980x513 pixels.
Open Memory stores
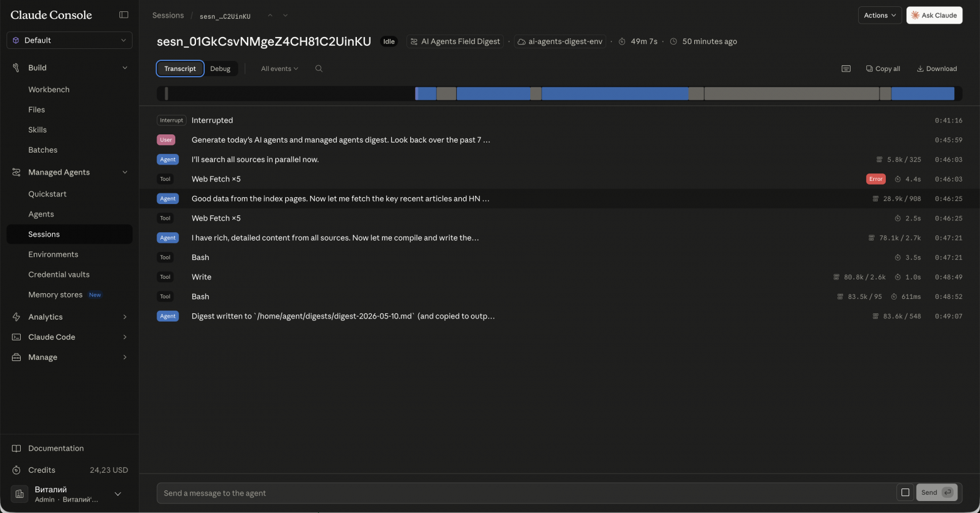point(55,294)
